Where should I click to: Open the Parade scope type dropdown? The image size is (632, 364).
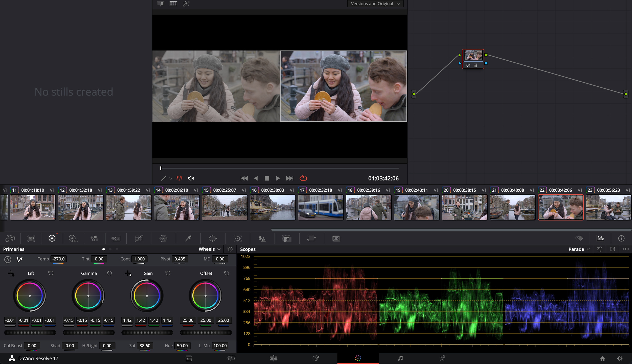(579, 249)
